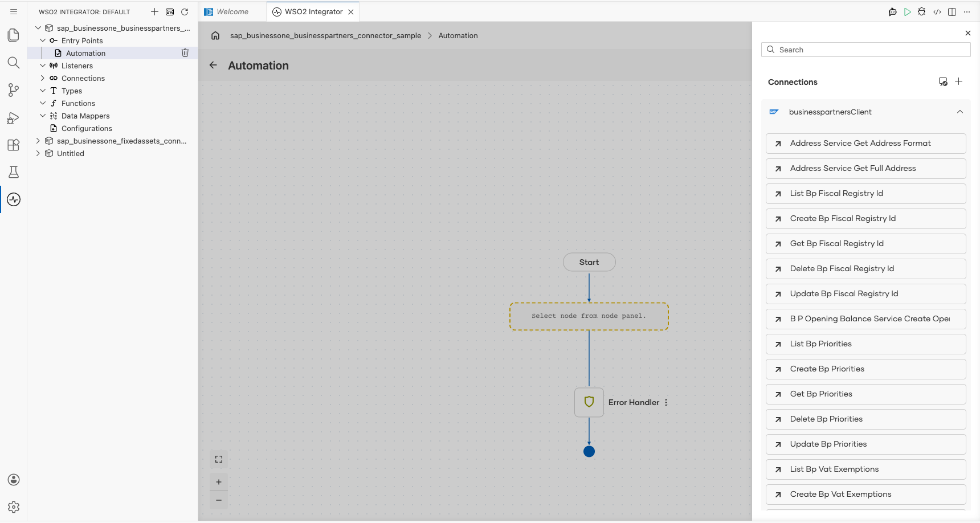Image resolution: width=980 pixels, height=523 pixels.
Task: Open the Explorer view in activity bar
Action: [x=14, y=35]
